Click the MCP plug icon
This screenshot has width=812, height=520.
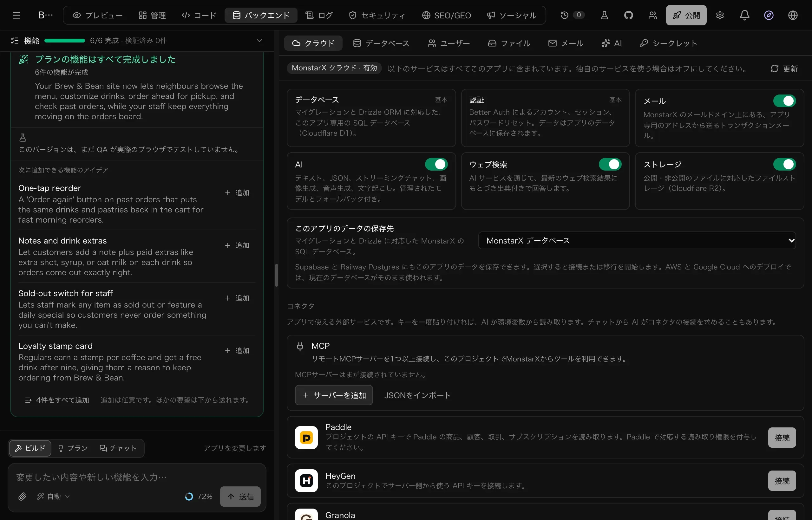click(300, 347)
